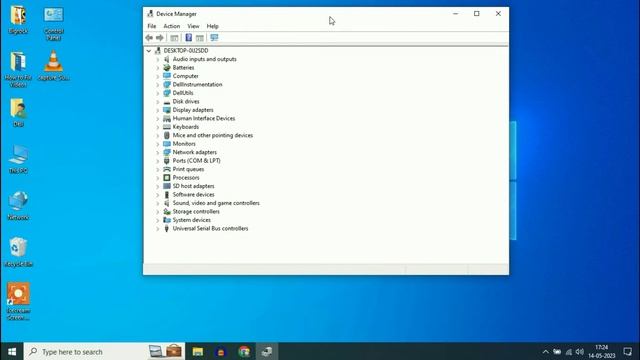640x360 pixels.
Task: Open the notification center icon
Action: tap(628, 351)
